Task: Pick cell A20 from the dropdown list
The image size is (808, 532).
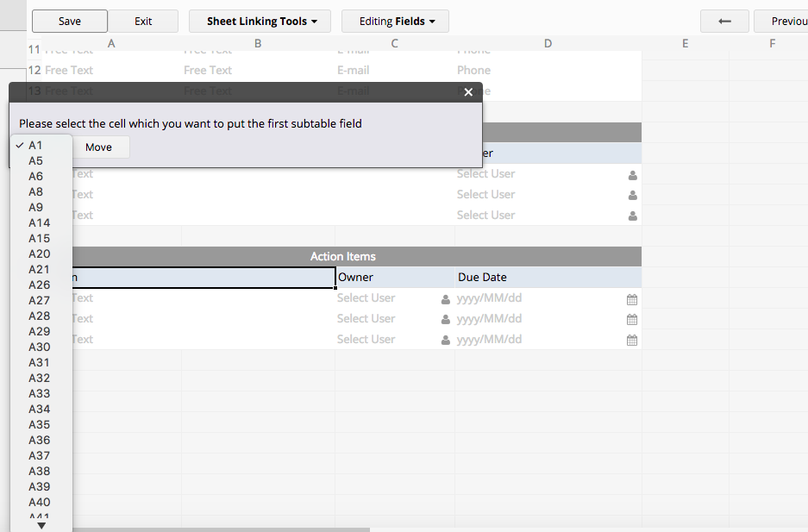Action: click(x=41, y=253)
